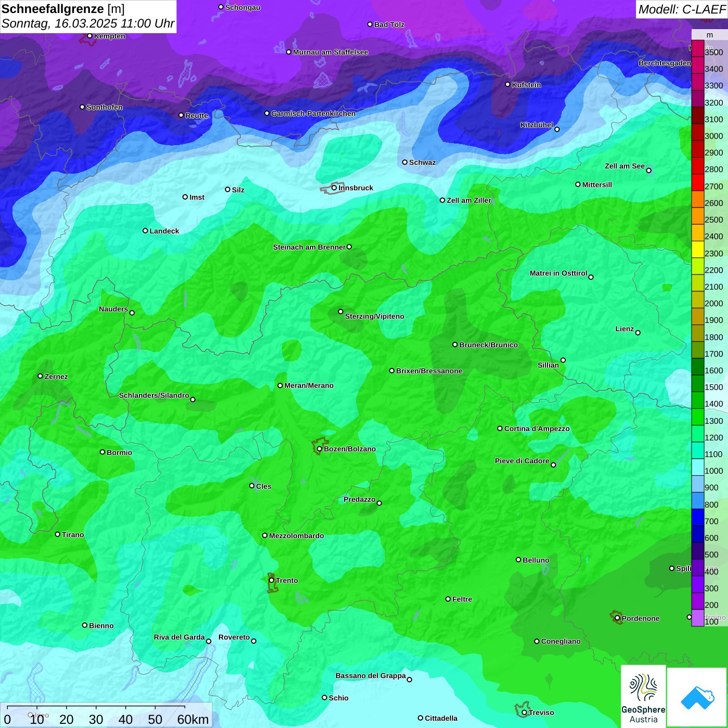Click the Cortina d'Ampezzo label
Image resolution: width=728 pixels, height=728 pixels.
(x=537, y=428)
